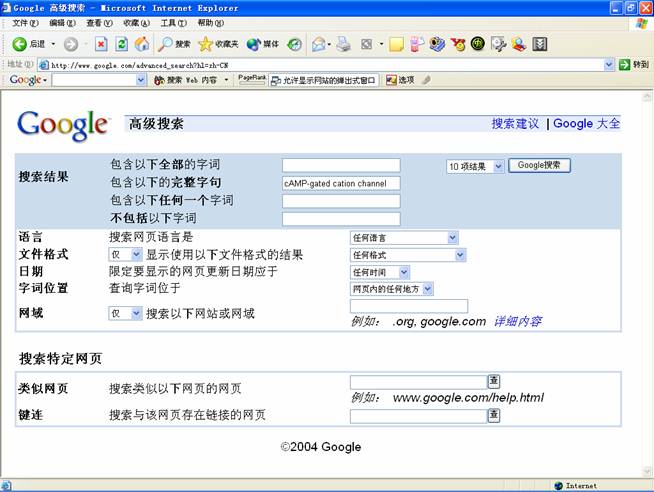
Task: Click the 'any of the words' input field
Action: point(341,201)
